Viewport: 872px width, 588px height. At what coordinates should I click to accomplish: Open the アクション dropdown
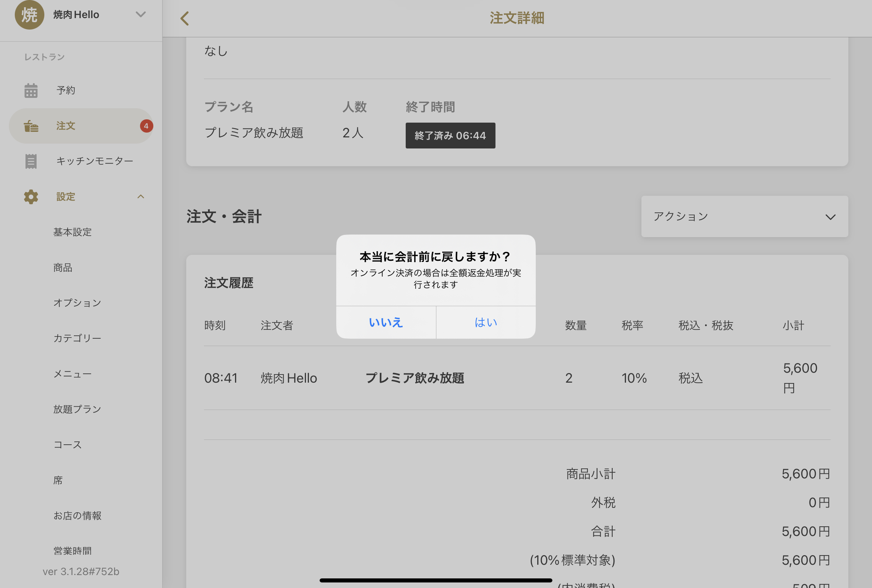tap(745, 216)
